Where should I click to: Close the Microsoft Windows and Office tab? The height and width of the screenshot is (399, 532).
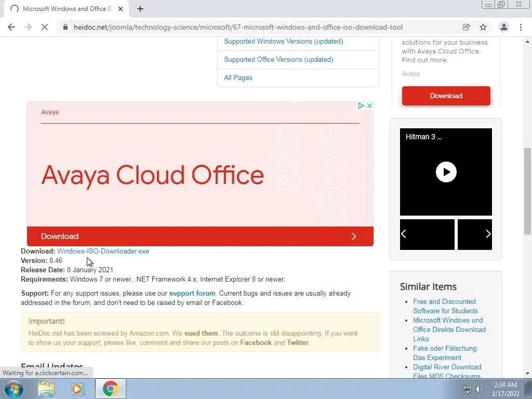coord(121,9)
